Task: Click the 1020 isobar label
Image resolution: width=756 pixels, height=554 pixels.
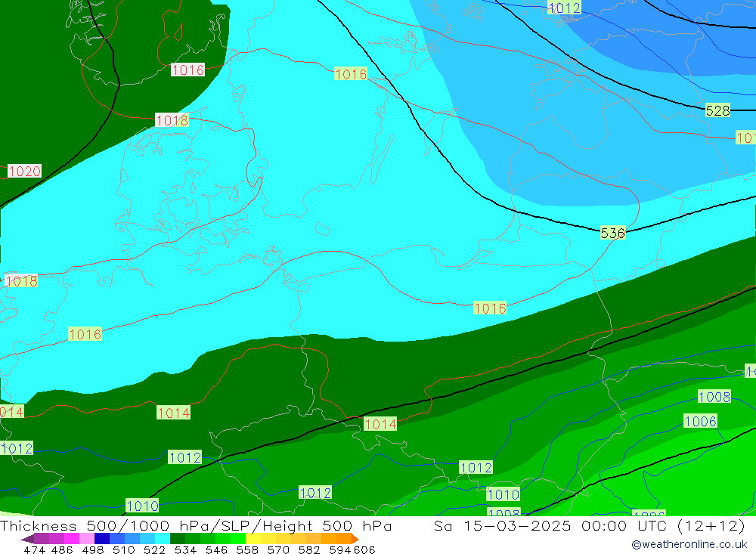Action: click(25, 171)
